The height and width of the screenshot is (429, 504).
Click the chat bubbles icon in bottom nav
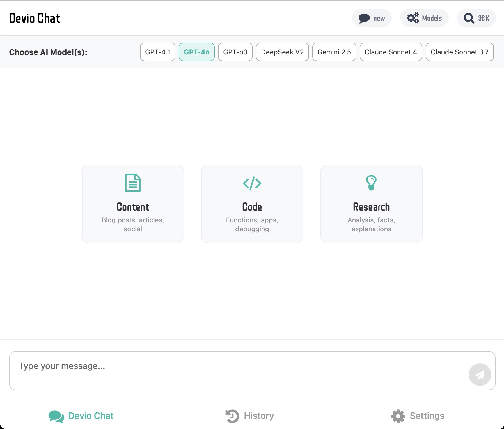56,416
